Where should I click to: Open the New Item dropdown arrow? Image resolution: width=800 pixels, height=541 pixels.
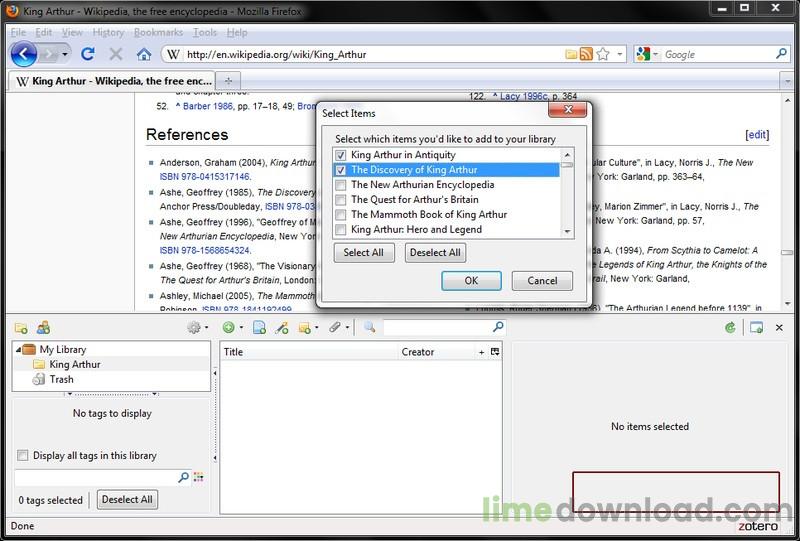point(241,328)
